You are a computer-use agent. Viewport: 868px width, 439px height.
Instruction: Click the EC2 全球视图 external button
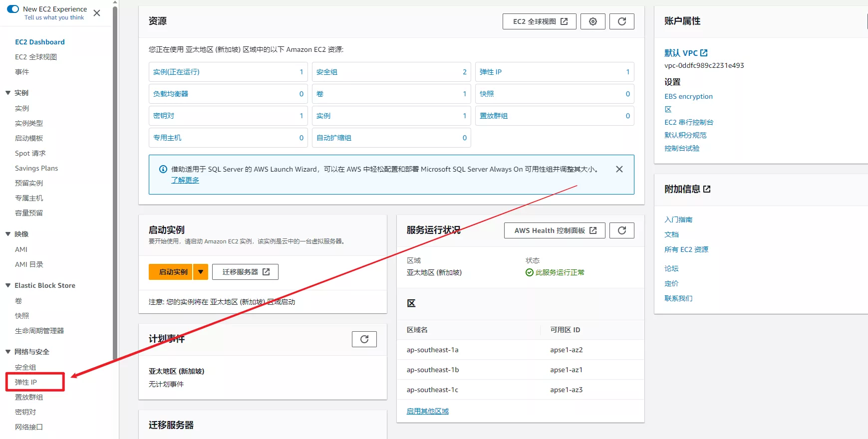(540, 21)
